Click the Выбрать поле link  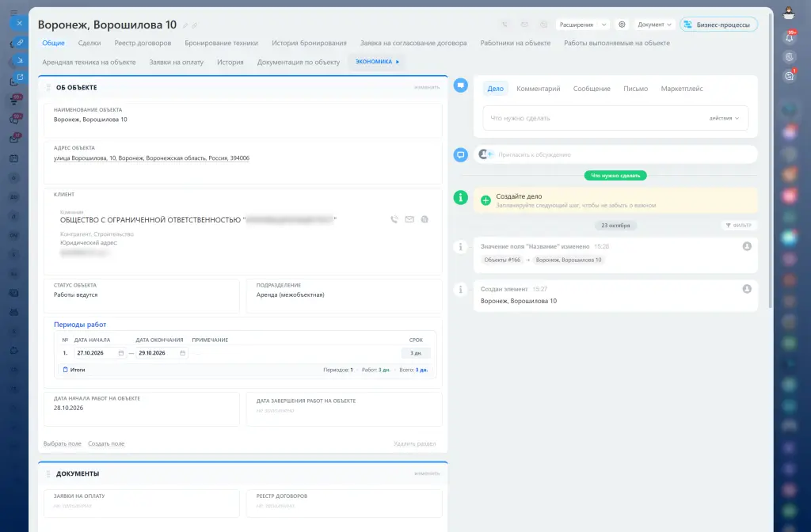click(62, 443)
